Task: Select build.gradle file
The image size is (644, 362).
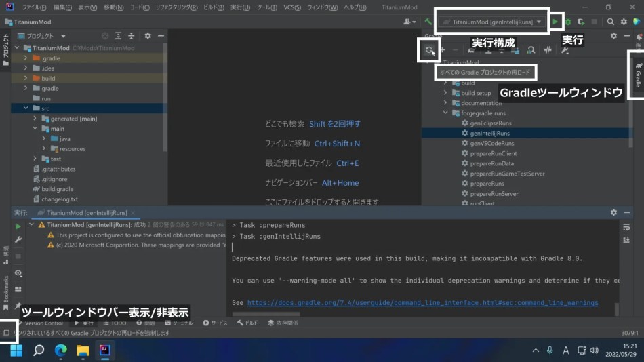Action: point(53,189)
